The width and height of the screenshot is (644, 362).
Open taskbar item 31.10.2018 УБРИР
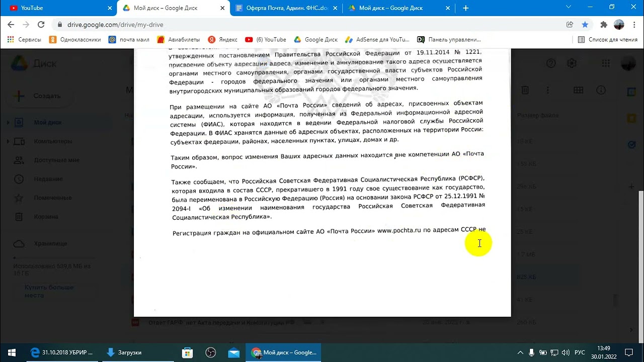[x=62, y=352]
